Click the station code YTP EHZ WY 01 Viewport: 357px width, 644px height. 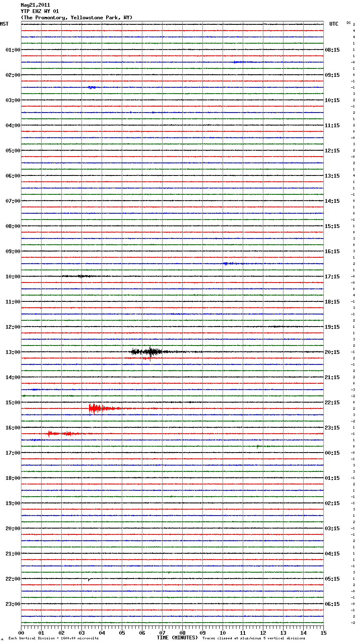[40, 11]
